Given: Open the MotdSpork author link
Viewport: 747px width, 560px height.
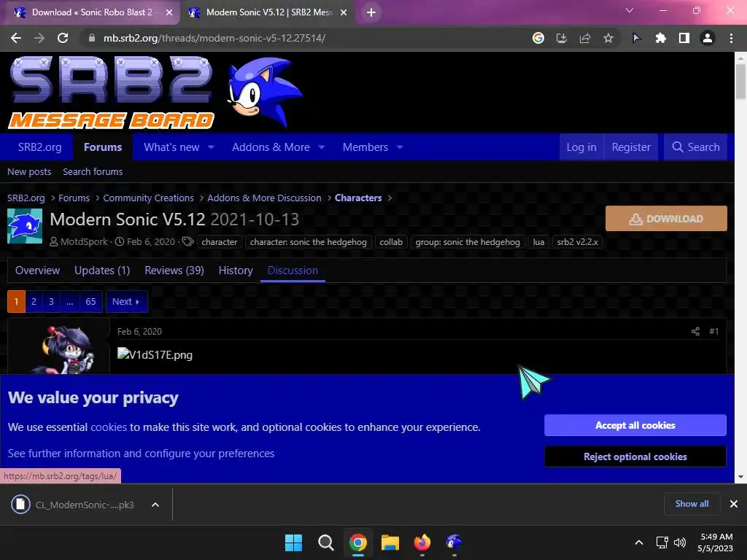Looking at the screenshot, I should point(85,242).
